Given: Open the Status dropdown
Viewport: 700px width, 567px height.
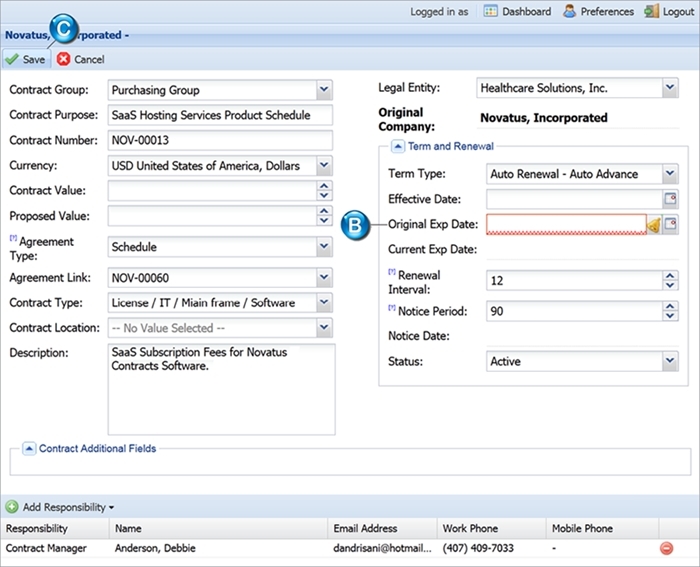Looking at the screenshot, I should 670,361.
